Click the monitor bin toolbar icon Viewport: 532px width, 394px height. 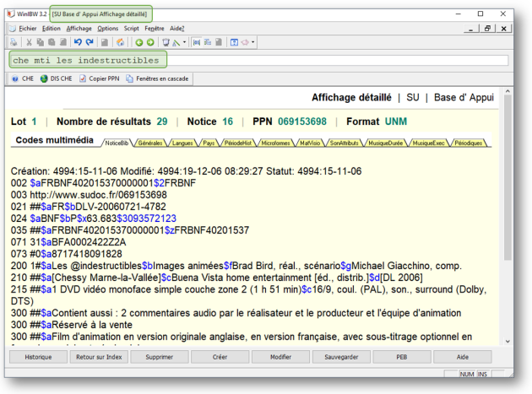point(166,42)
